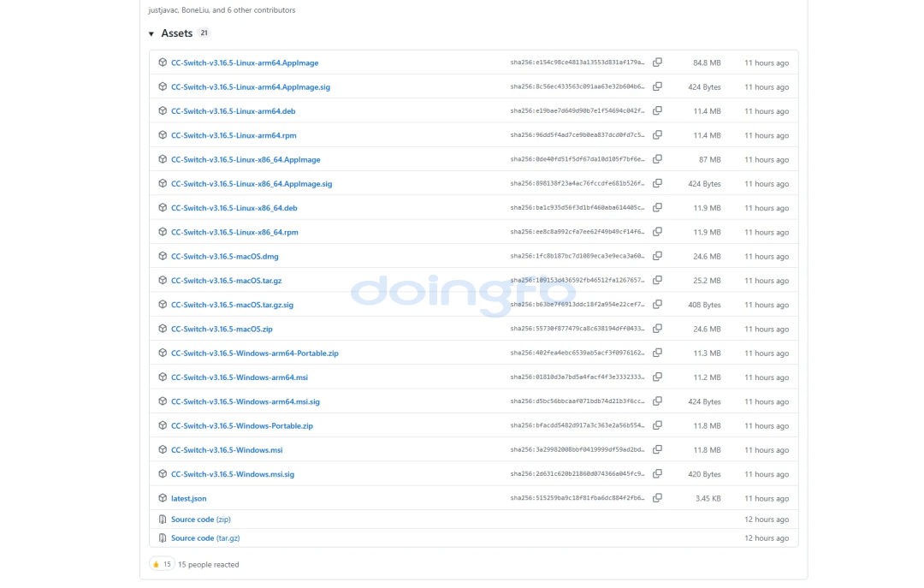Download CC-Switch-v3.16.5-Linux-arm64.deb

[x=234, y=111]
